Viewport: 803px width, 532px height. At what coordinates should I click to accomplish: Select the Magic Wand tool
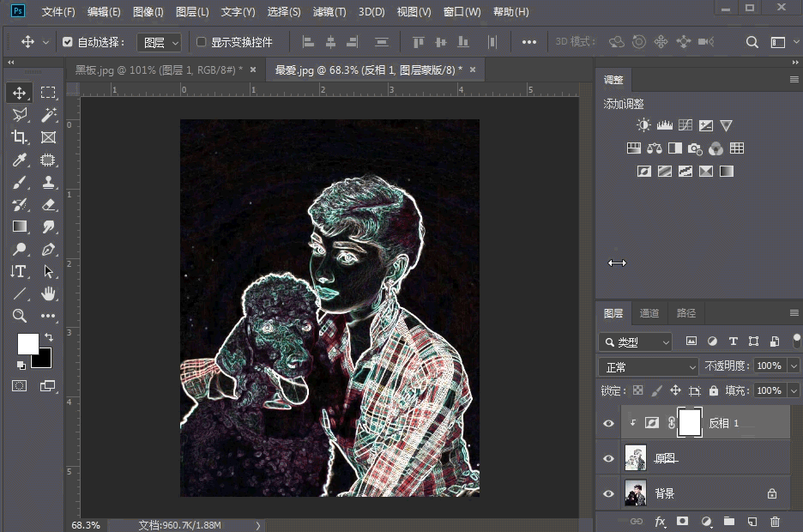(48, 115)
